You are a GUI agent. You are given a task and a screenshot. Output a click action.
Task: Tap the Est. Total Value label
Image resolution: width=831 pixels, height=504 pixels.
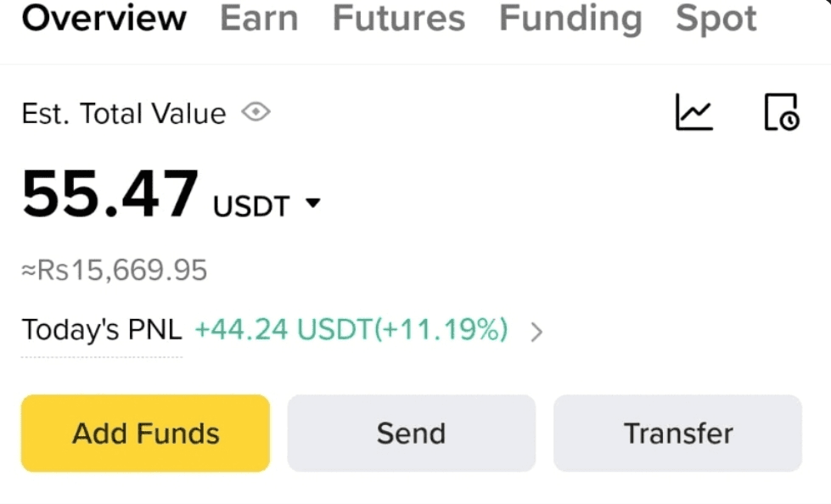124,114
